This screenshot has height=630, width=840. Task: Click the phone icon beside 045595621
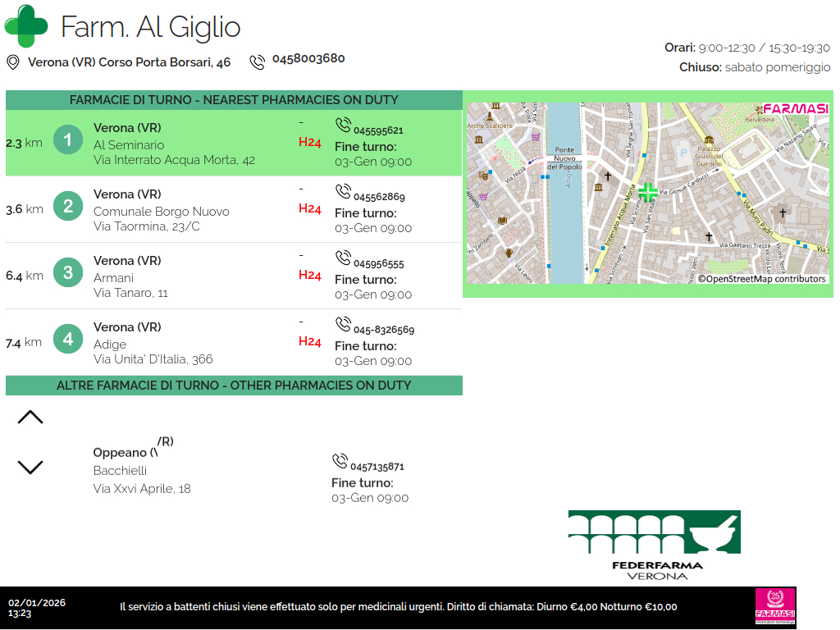pos(343,126)
